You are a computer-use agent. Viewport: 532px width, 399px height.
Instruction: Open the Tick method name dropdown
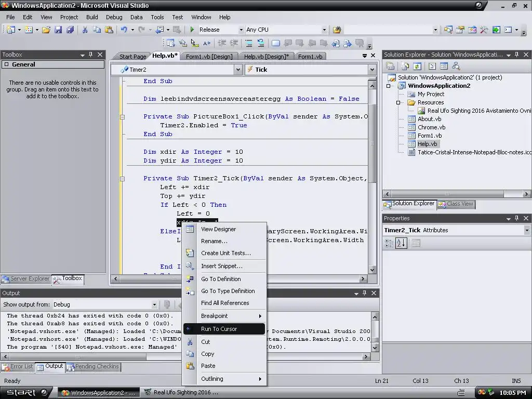coord(372,70)
